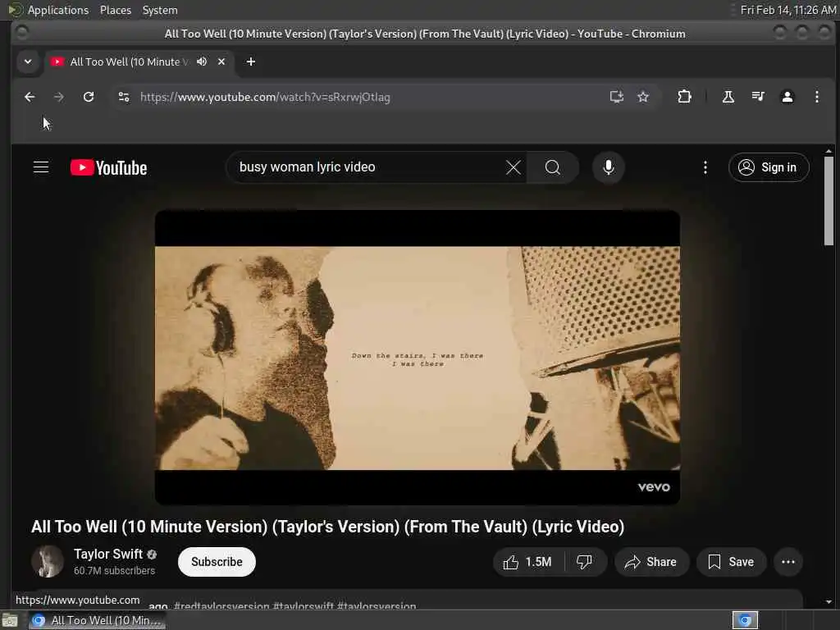
Task: Mute the tab via speaker icon
Action: click(x=202, y=62)
